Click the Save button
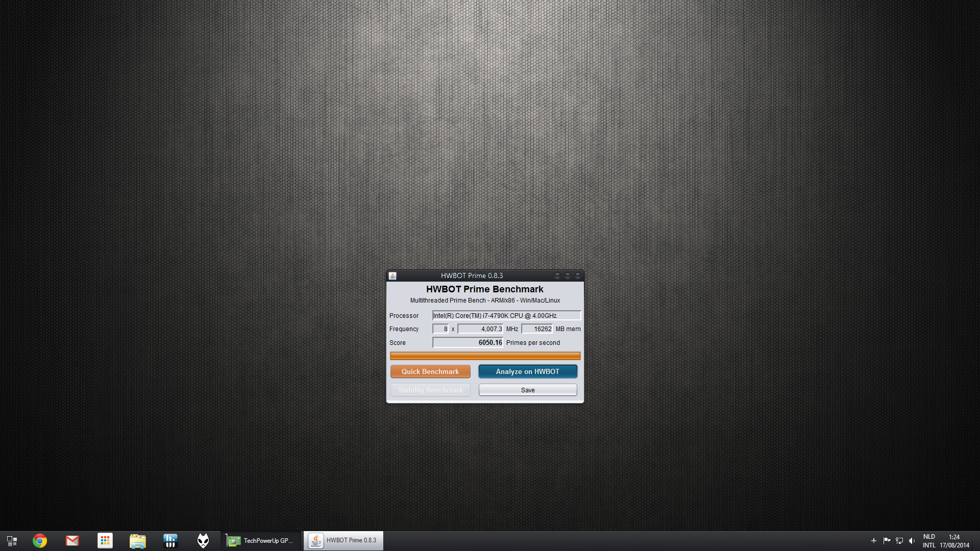980x551 pixels. [528, 390]
